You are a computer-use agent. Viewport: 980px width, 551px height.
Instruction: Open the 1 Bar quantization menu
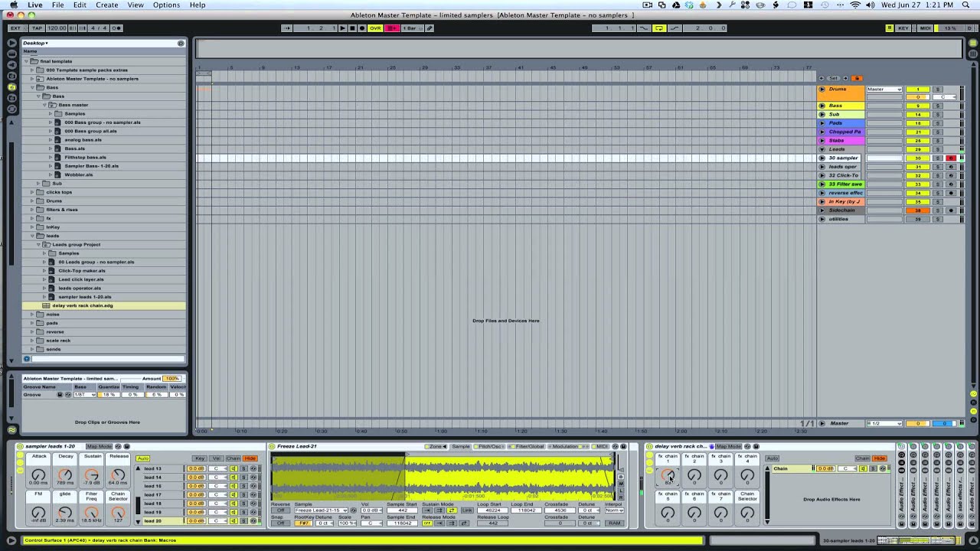tap(413, 28)
